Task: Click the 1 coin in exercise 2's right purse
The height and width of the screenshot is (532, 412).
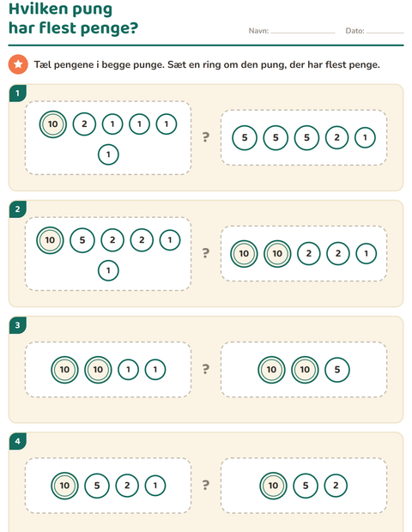Action: click(x=366, y=253)
